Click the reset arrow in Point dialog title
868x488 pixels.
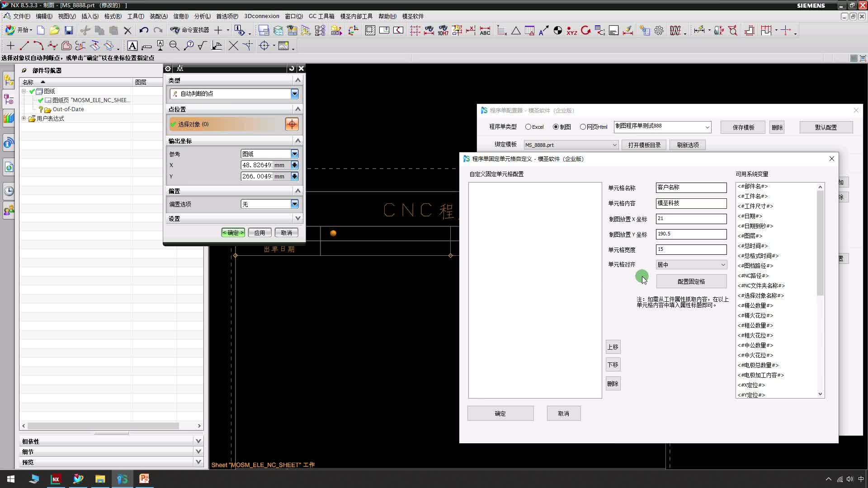292,68
